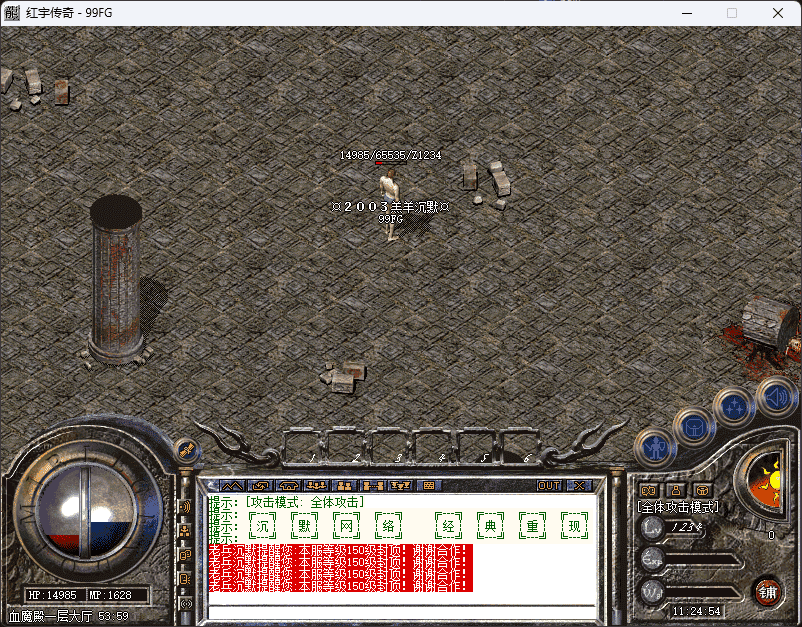
Task: Click the 典 boxed character in chat
Action: point(491,526)
